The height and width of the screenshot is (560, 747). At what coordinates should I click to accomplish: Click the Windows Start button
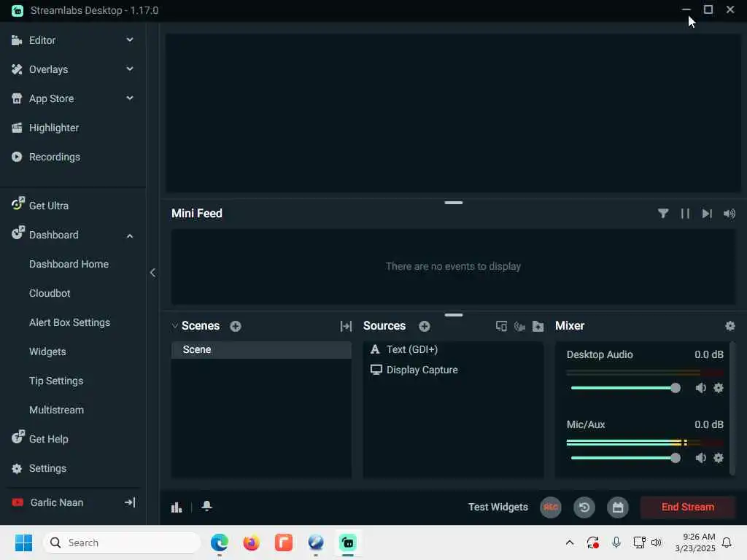click(23, 542)
